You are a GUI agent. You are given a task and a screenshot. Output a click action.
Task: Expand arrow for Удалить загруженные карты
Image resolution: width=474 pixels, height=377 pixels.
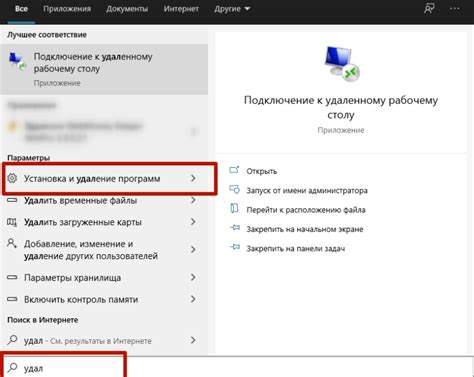(x=193, y=222)
